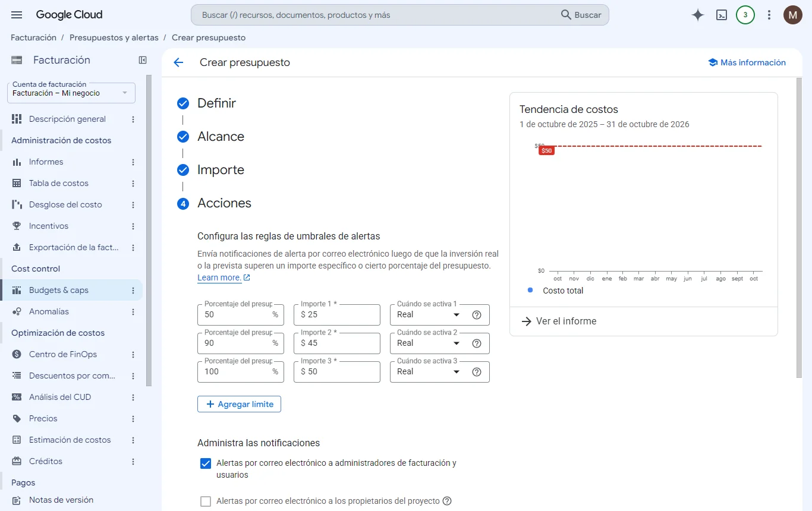The image size is (812, 511).
Task: Open Más información link
Action: pyautogui.click(x=747, y=62)
